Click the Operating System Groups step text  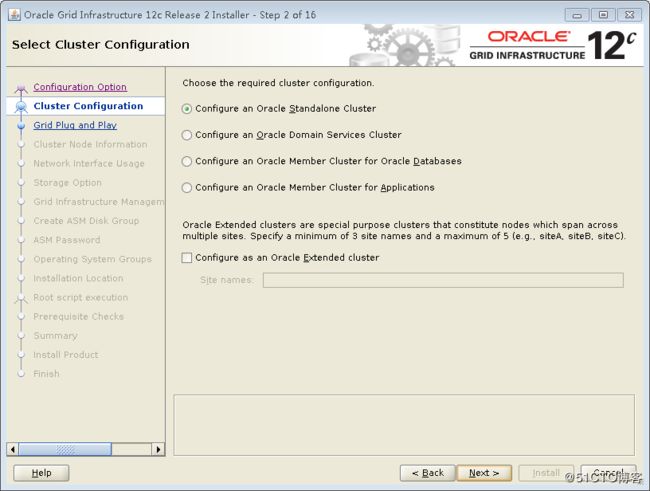[x=93, y=259]
